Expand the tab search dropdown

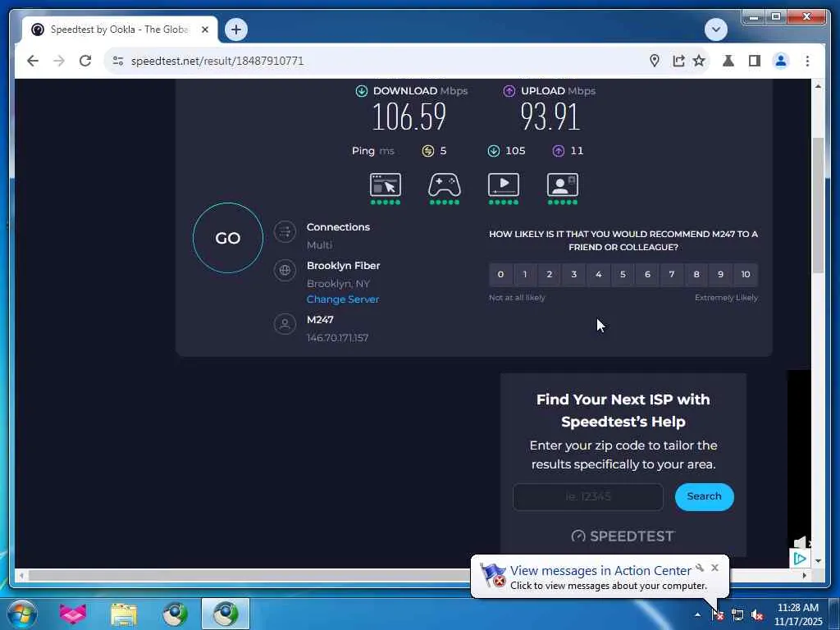[715, 30]
